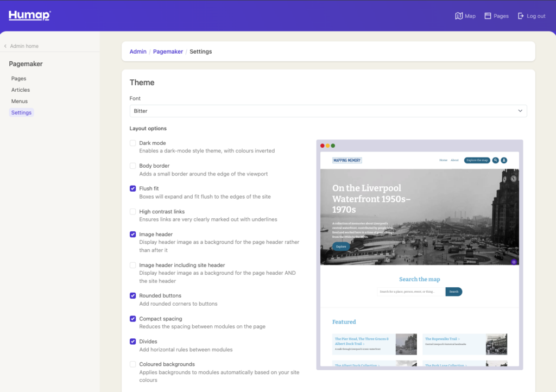Open the Pages icon in header

tap(488, 16)
